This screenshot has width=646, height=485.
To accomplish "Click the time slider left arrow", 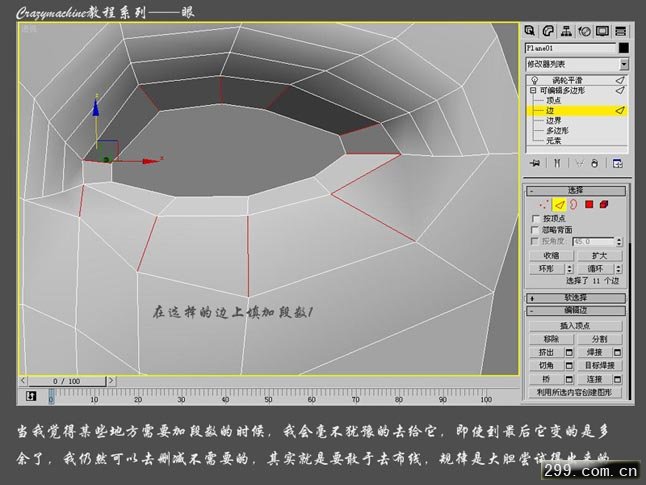I will [23, 381].
